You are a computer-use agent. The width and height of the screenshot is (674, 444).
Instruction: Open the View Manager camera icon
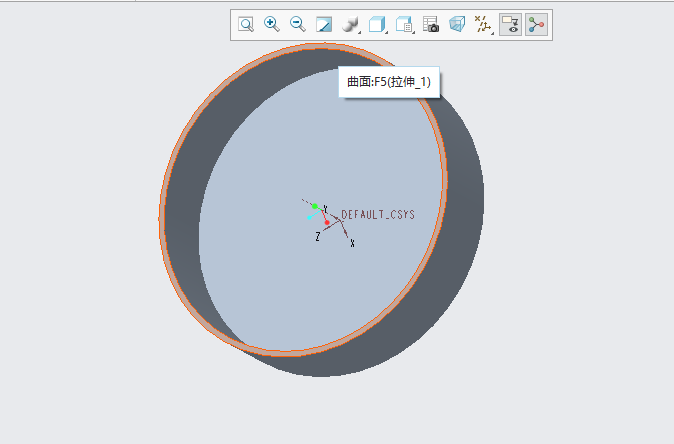(431, 24)
